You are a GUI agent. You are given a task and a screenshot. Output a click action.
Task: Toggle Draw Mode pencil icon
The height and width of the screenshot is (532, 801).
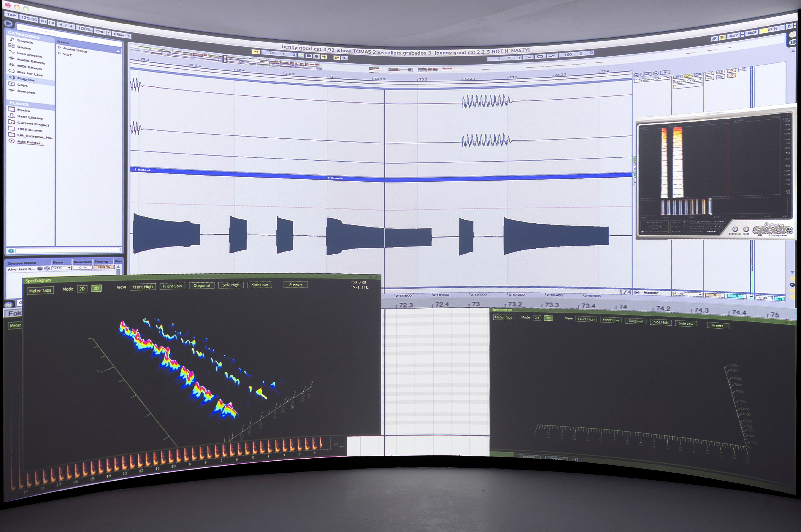coord(714,39)
